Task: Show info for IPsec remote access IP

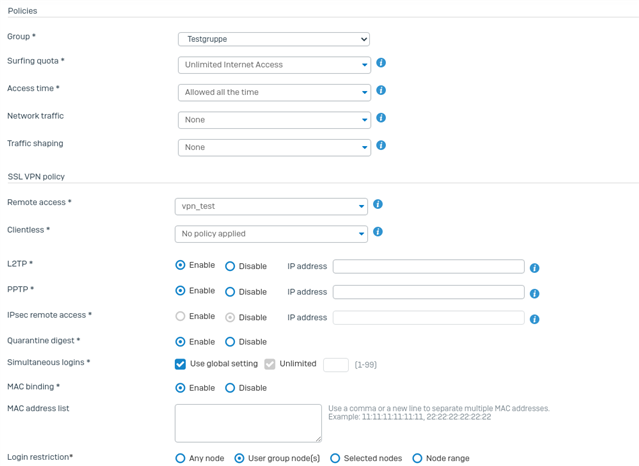Action: click(x=534, y=319)
